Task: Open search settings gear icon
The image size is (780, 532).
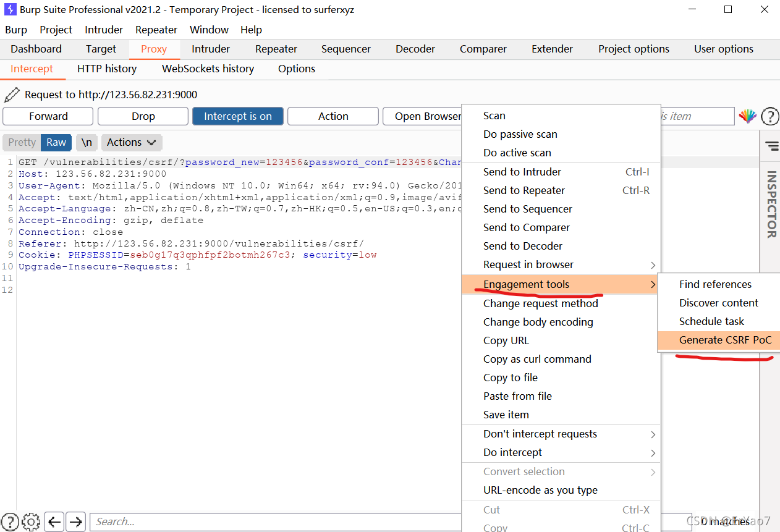Action: coord(32,521)
